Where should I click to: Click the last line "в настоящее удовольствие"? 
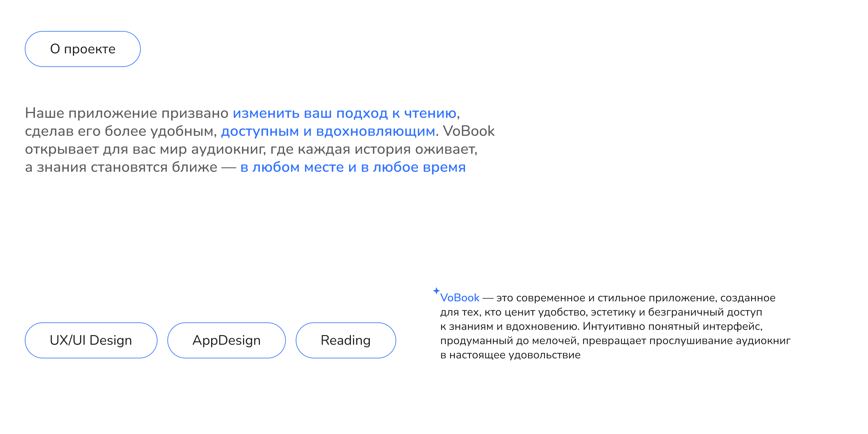point(510,355)
